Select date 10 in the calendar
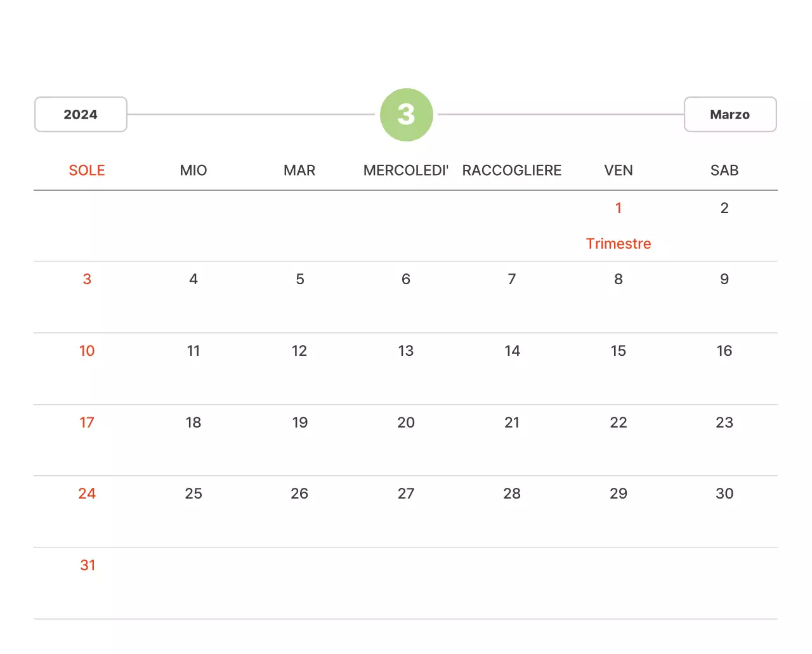Viewport: 812px width, 654px height. coord(87,351)
